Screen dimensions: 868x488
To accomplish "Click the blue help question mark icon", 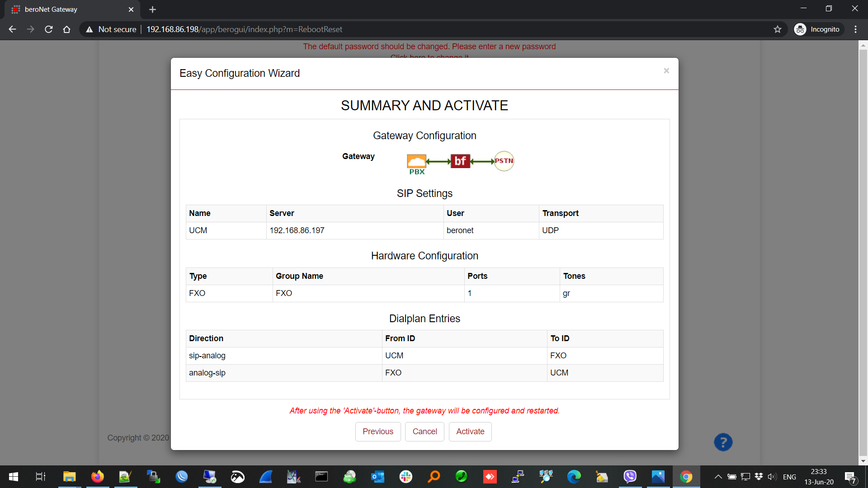I will (x=723, y=442).
